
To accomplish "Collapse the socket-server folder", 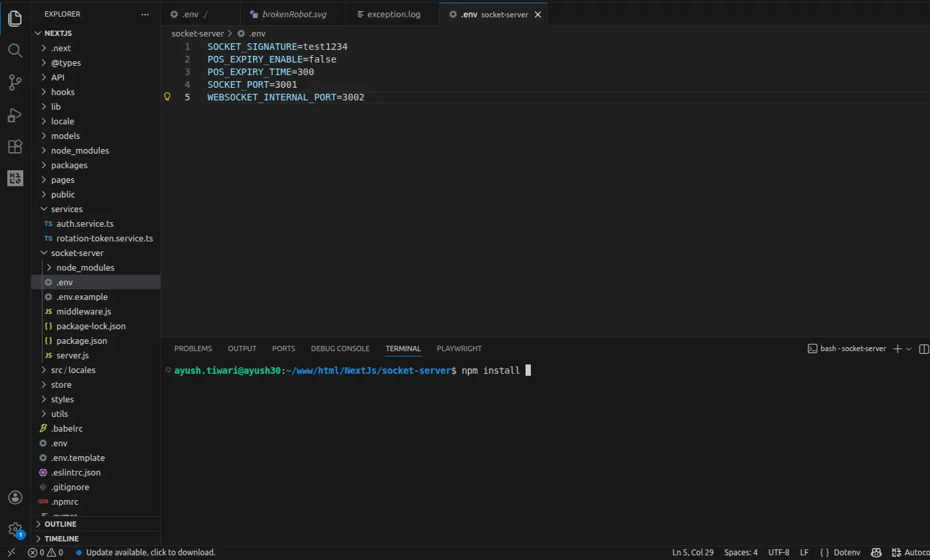I will coord(77,253).
